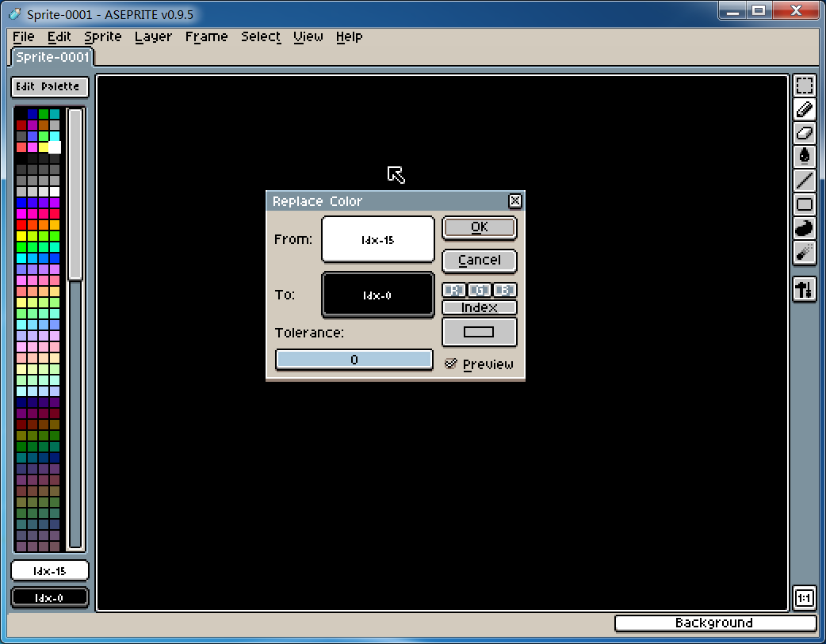Click the Edit Palette button
The image size is (826, 644).
(49, 86)
